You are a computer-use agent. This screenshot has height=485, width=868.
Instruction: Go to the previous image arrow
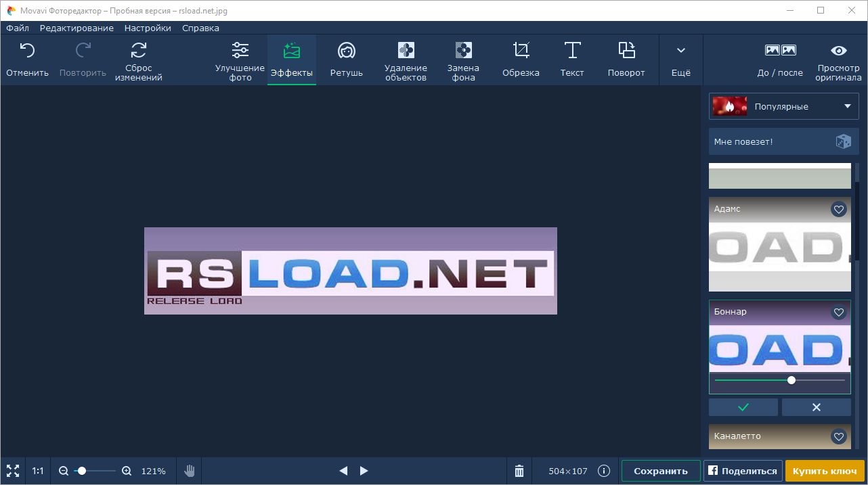click(x=343, y=471)
